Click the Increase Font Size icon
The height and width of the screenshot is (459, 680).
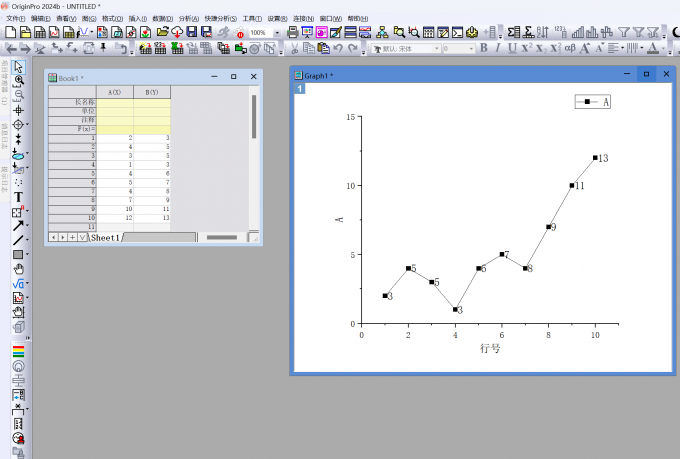585,48
